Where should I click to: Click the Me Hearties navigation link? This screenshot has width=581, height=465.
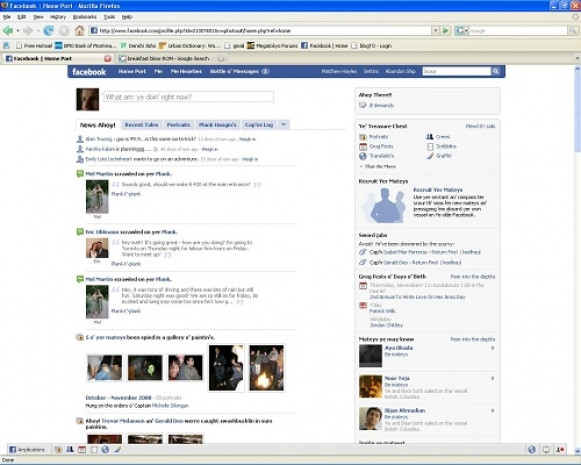point(186,71)
